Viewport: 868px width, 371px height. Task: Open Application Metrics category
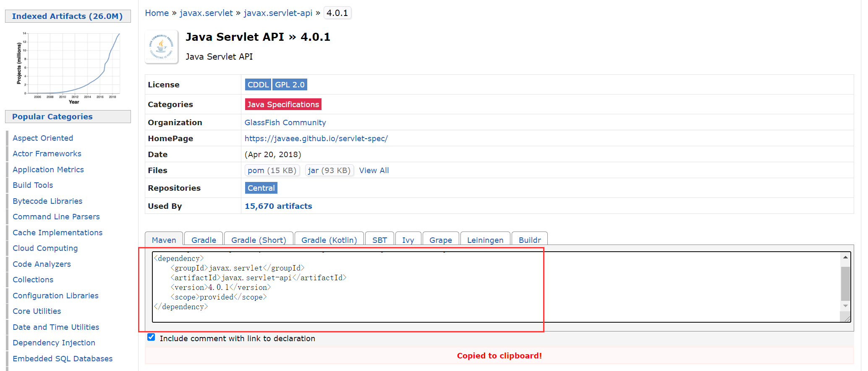pyautogui.click(x=48, y=169)
